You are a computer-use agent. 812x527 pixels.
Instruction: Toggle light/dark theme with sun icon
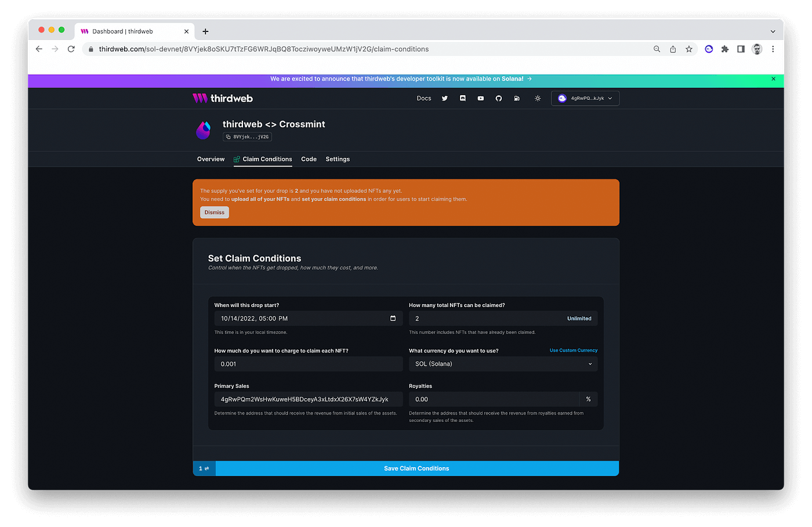538,99
